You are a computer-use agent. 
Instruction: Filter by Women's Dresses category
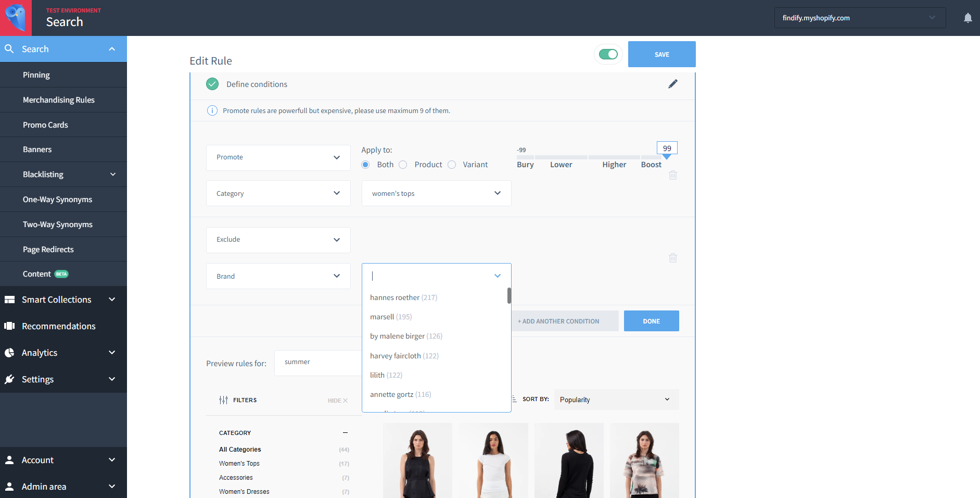point(244,492)
